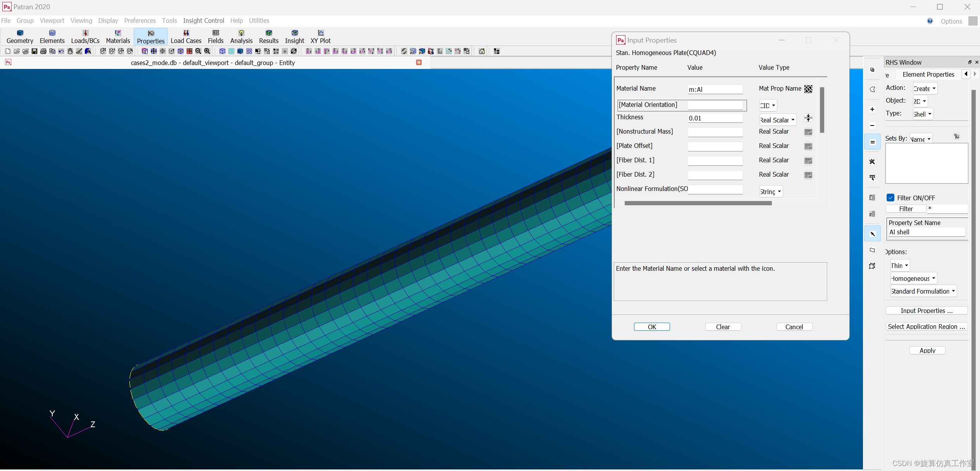Click the Material Orientation input field
Image resolution: width=980 pixels, height=471 pixels.
[x=715, y=105]
